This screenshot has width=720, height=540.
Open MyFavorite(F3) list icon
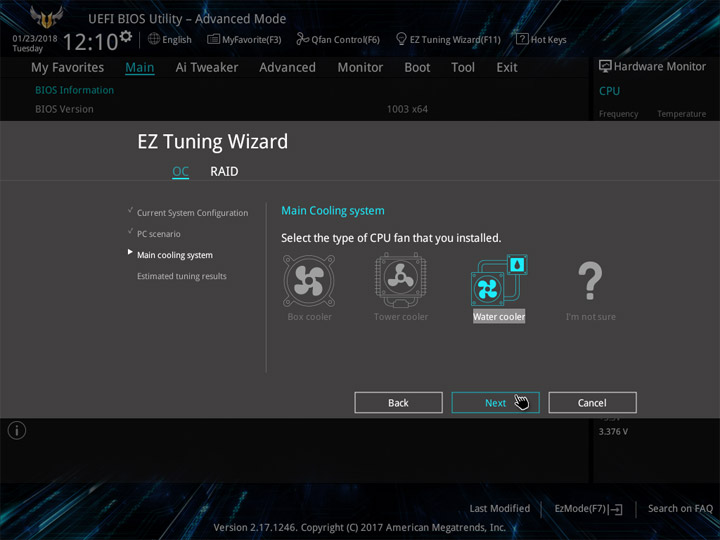click(213, 39)
